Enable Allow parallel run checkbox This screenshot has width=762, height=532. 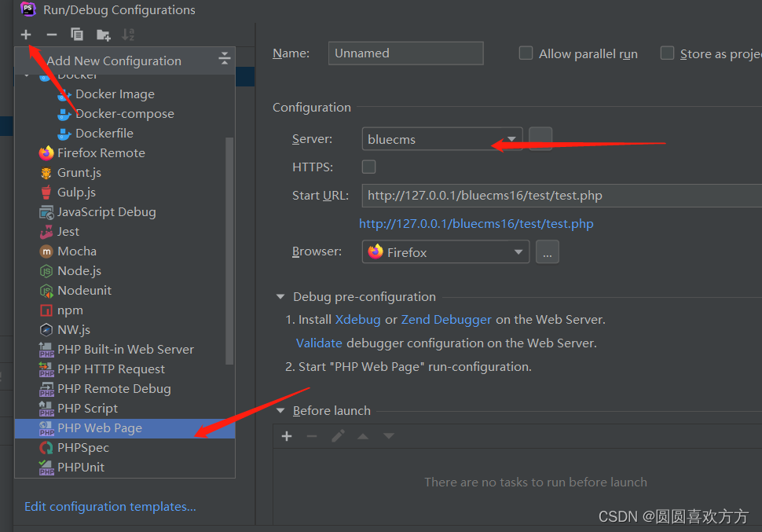point(526,53)
